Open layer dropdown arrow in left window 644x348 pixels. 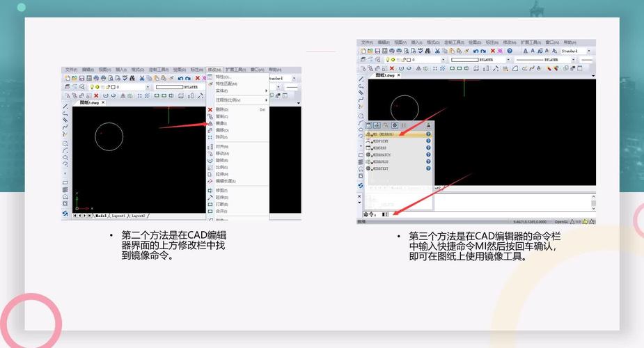148,87
